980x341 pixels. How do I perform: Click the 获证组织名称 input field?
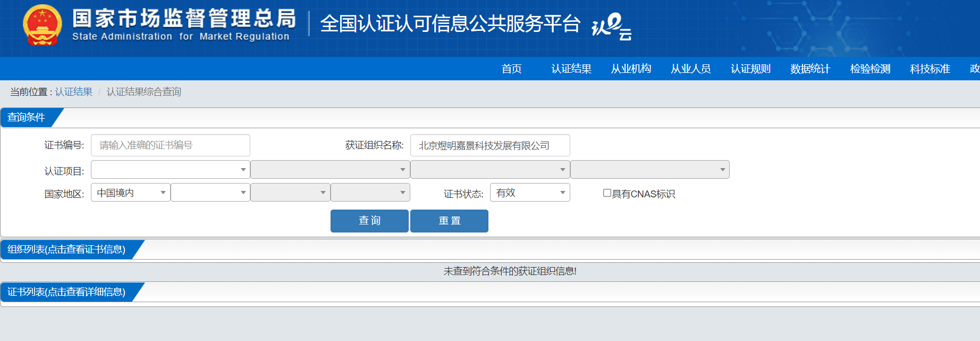[490, 145]
